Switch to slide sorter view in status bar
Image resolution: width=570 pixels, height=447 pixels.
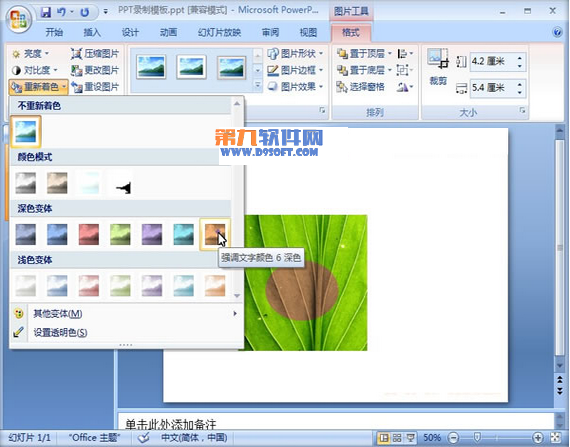(397, 438)
